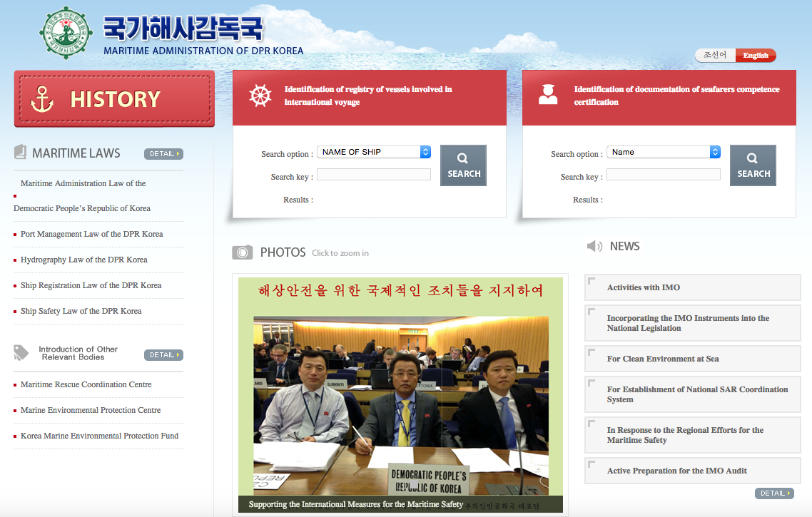Click the graduate seafarer icon in certification panel
The width and height of the screenshot is (812, 517).
pos(548,95)
